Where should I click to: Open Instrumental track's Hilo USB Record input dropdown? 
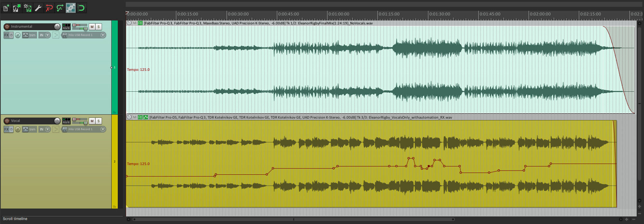point(103,35)
